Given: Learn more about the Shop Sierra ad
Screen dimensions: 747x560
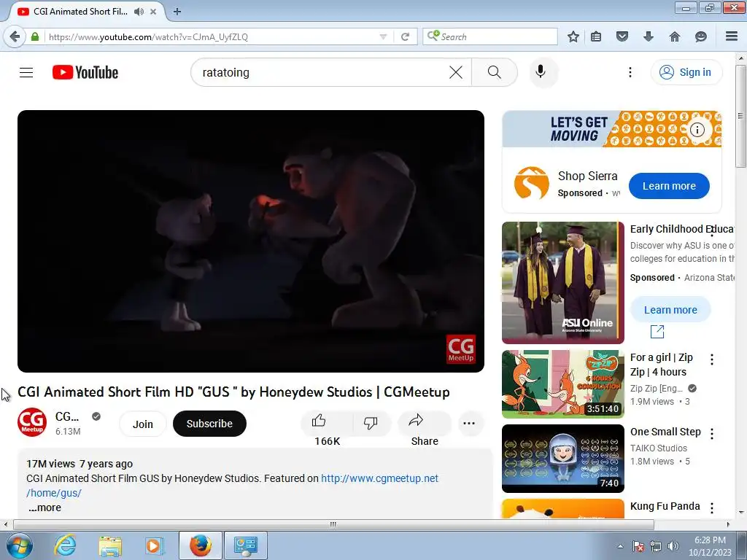Looking at the screenshot, I should click(x=669, y=186).
